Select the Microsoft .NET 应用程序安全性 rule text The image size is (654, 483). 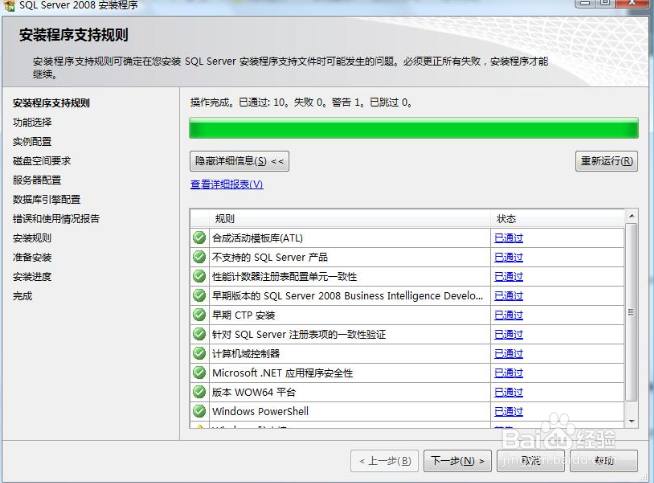pos(282,372)
